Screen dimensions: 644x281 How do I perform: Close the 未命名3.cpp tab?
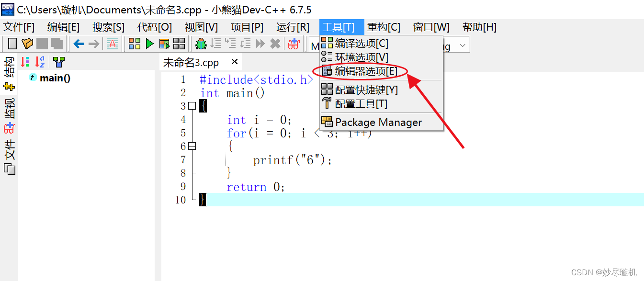pyautogui.click(x=234, y=62)
